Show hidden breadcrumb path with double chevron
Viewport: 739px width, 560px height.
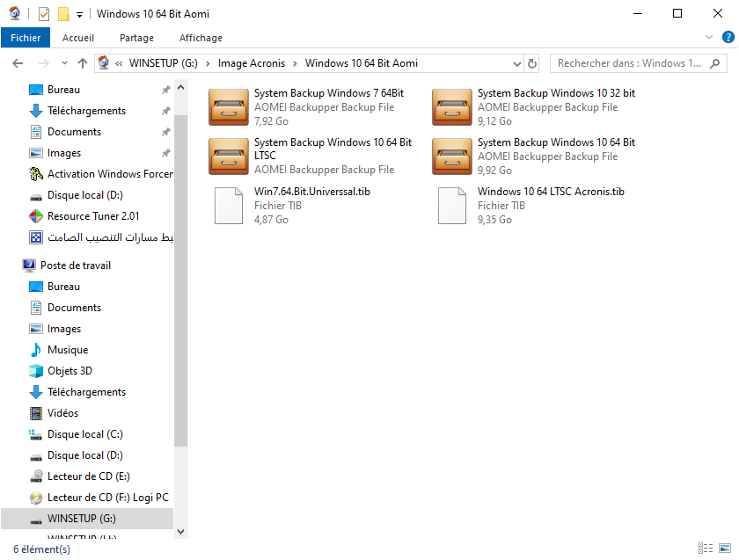(x=119, y=63)
